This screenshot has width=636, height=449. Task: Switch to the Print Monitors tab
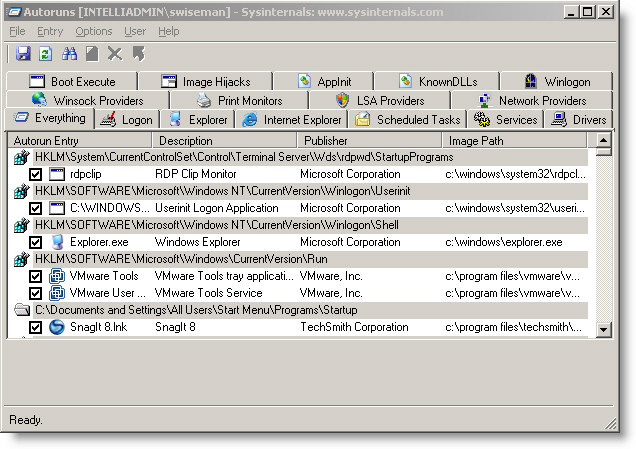coord(239,100)
